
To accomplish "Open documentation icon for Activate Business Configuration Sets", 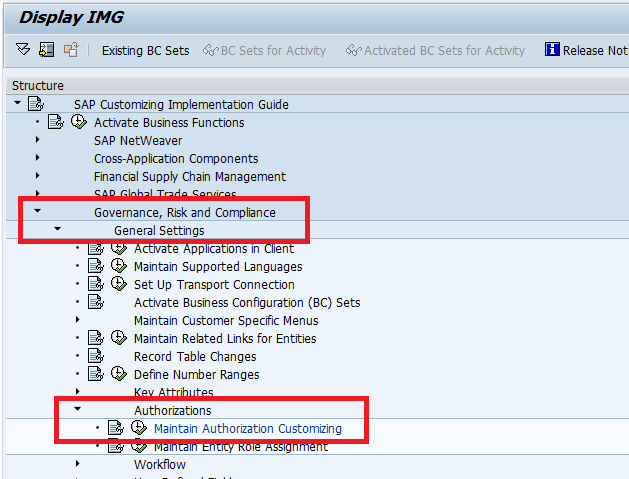I will coord(96,302).
